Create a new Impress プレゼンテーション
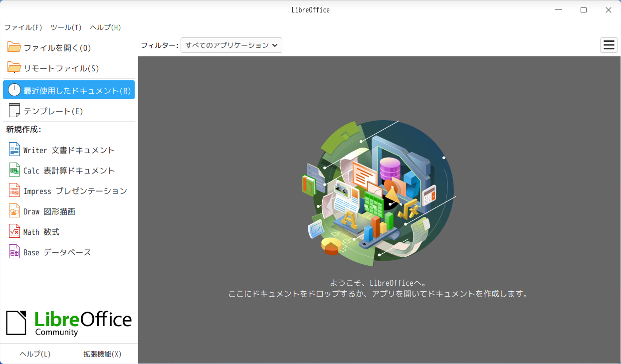621x364 pixels. point(69,191)
